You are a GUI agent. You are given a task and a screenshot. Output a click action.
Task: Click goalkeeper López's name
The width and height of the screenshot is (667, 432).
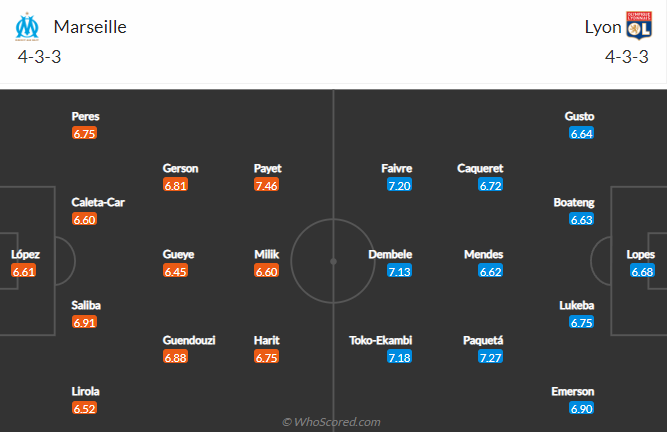(x=25, y=254)
